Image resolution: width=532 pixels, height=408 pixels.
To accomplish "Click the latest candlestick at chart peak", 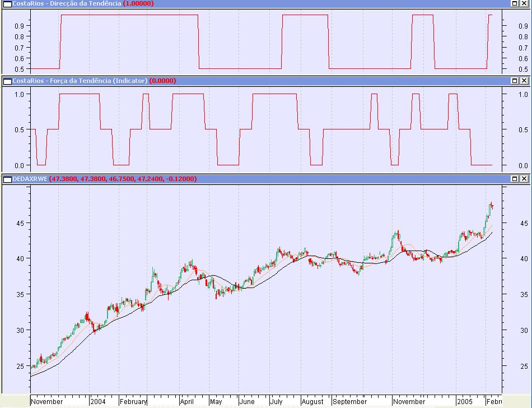I will click(x=491, y=205).
